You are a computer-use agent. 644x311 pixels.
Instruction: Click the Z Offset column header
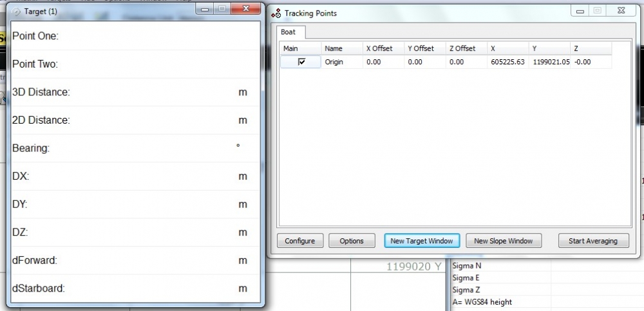(466, 48)
